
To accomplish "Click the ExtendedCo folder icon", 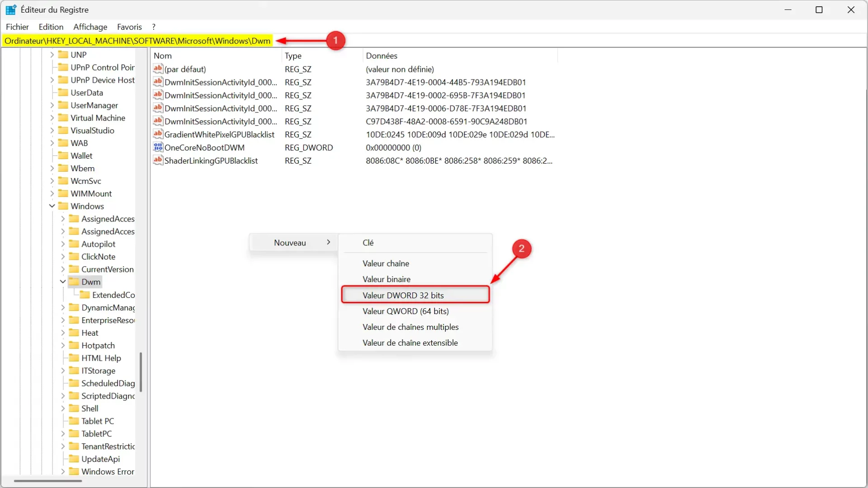I will [x=85, y=295].
